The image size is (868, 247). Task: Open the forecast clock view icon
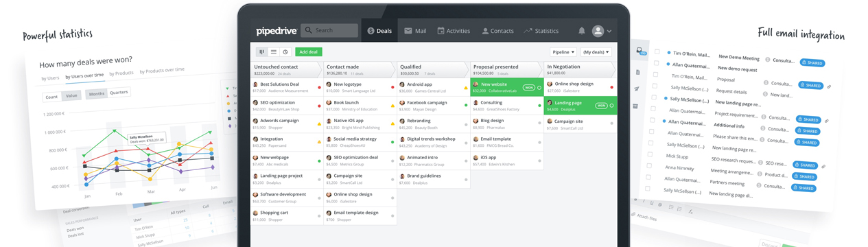(x=285, y=52)
